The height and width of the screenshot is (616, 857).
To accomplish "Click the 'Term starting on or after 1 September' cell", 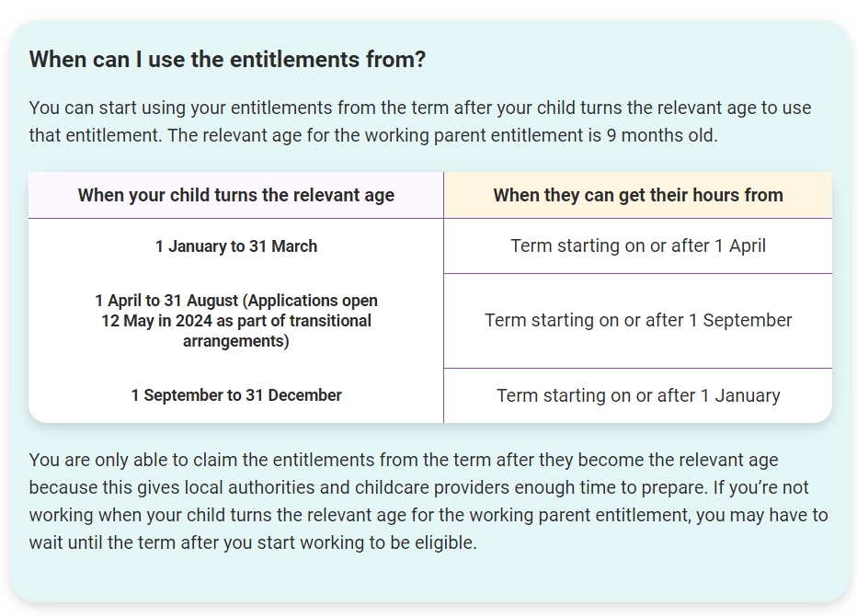I will click(x=637, y=321).
